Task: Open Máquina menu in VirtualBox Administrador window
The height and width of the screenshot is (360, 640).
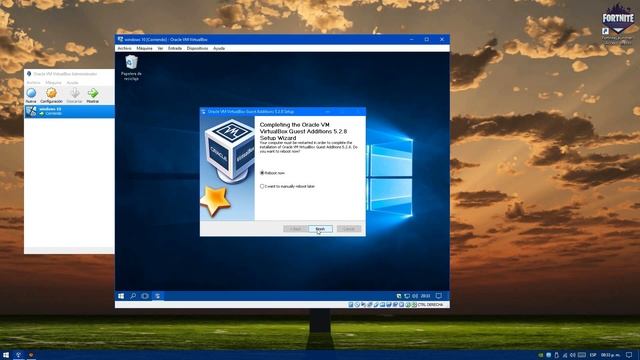Action: (53, 82)
